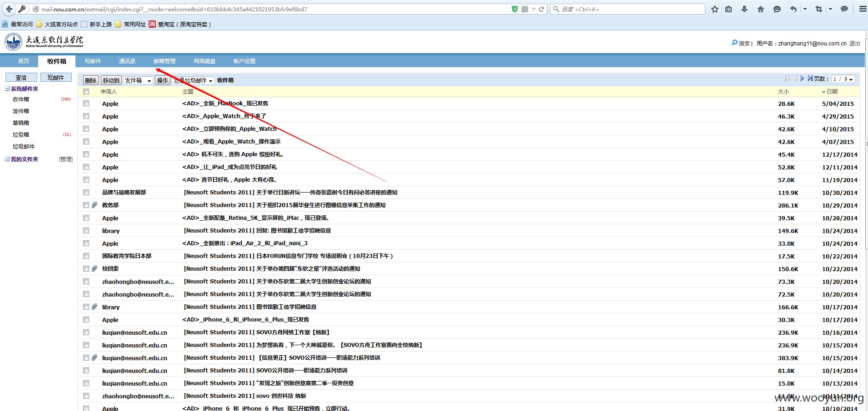Sort by the 大小 column header
868x411 pixels.
click(x=783, y=92)
